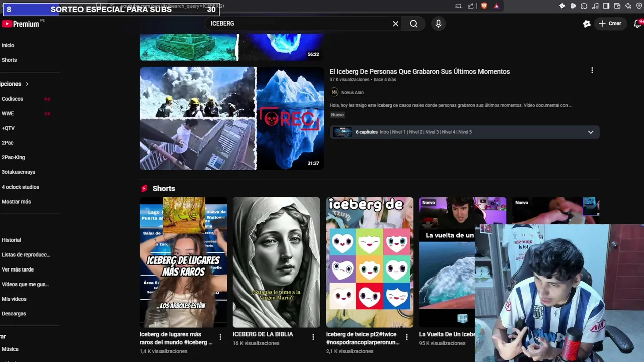Open the notifications bell
644x362 pixels.
click(x=637, y=24)
